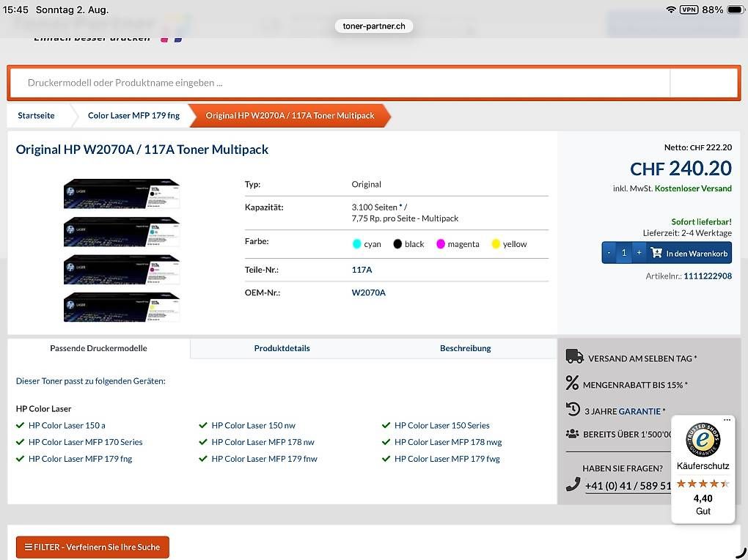The height and width of the screenshot is (560, 748).
Task: Click the percent icon beside Mengenrabatt
Action: [x=572, y=383]
